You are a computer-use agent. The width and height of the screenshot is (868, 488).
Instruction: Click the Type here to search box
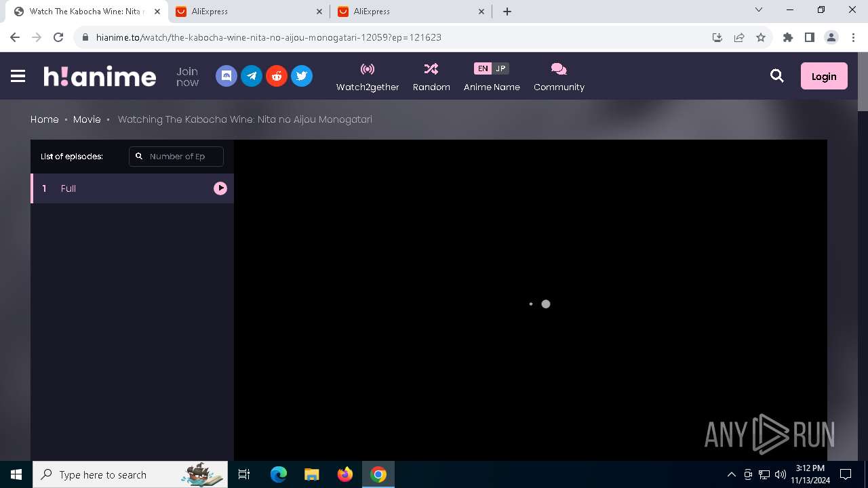(130, 474)
